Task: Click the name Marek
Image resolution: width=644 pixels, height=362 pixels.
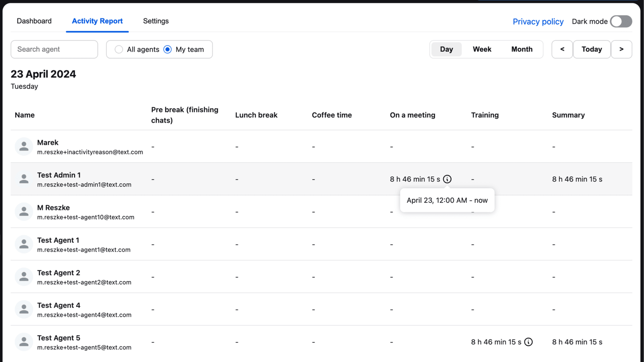Action: tap(48, 143)
